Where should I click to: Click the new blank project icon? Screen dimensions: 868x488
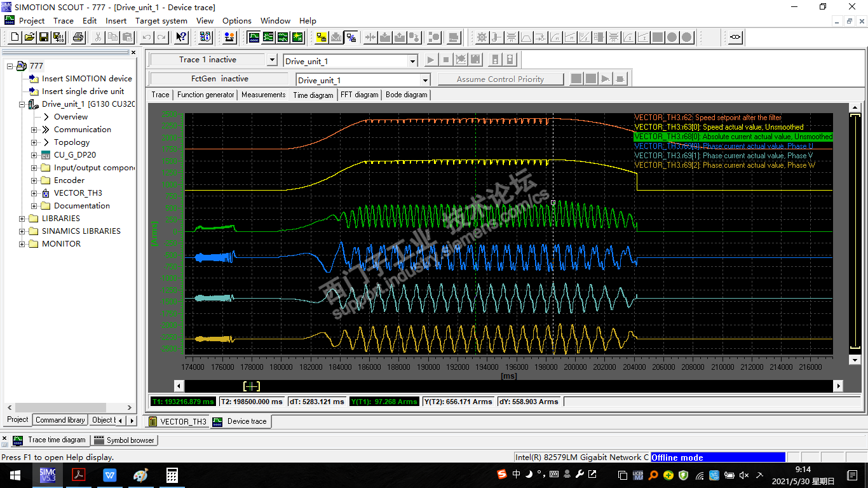pyautogui.click(x=15, y=37)
